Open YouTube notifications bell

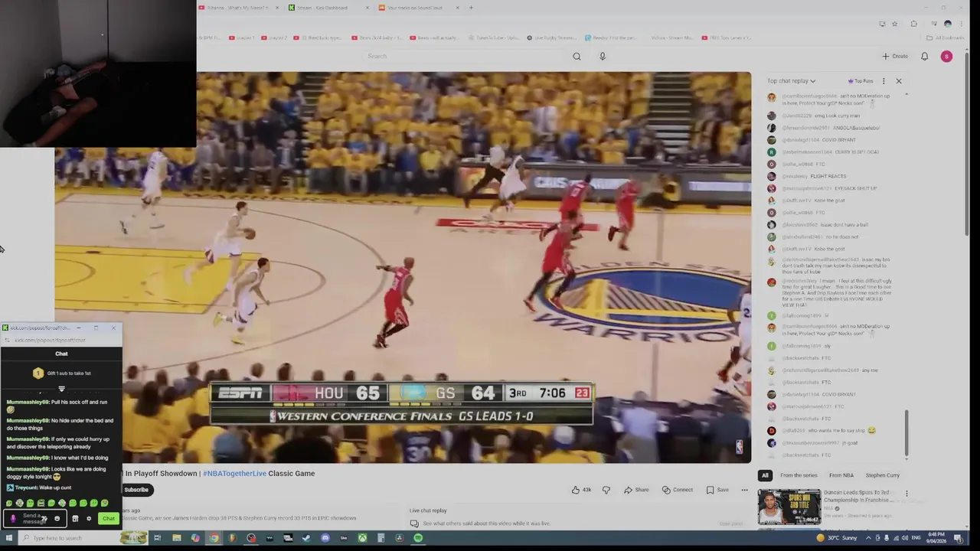point(924,56)
